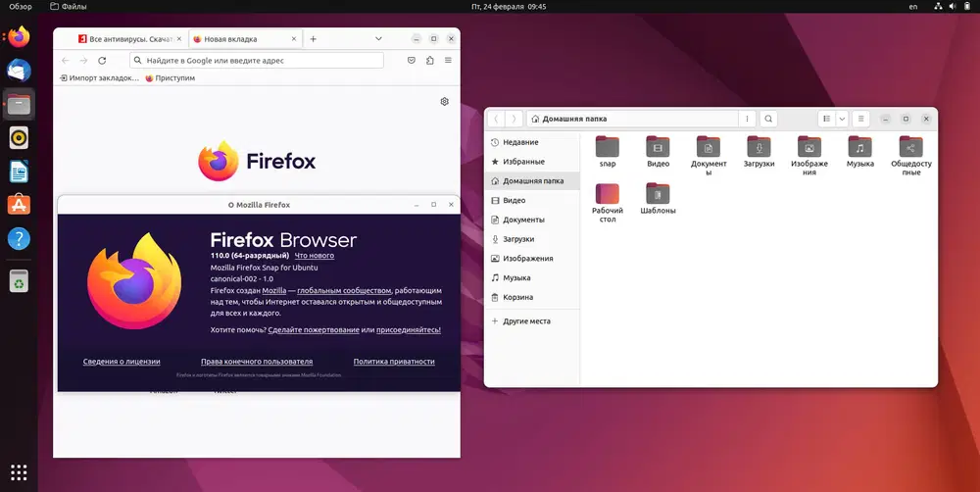Go back in Firefox toolbar

click(66, 61)
